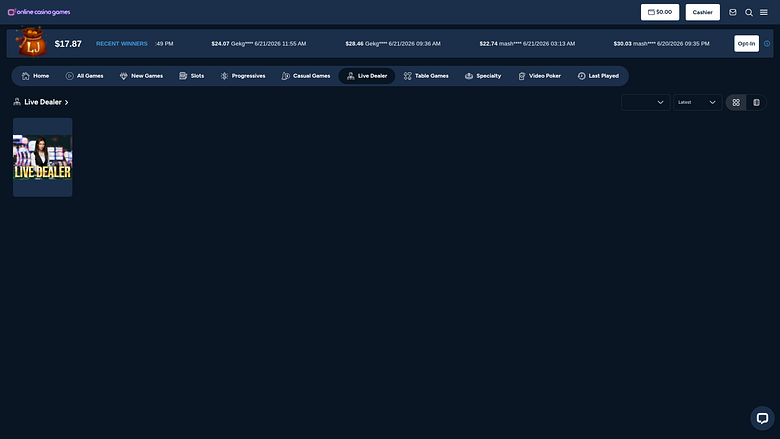Click the $28.46 Gekg recent winner entry
The width and height of the screenshot is (780, 439).
tap(393, 44)
